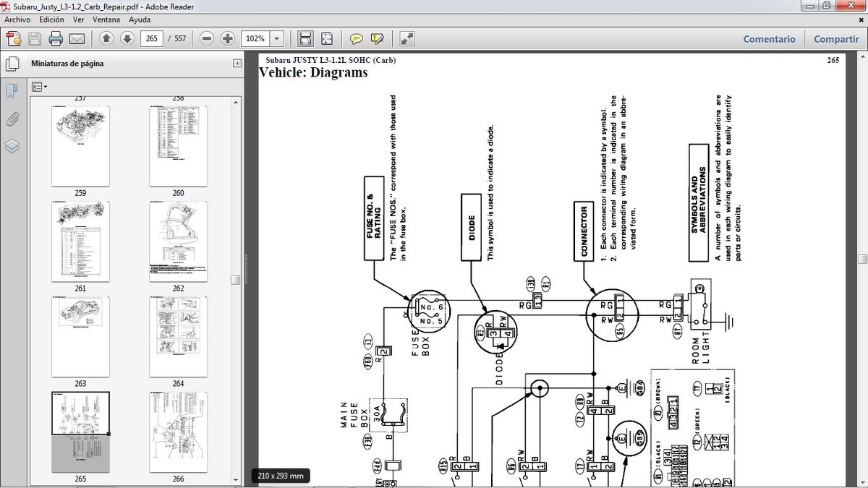This screenshot has height=488, width=868.
Task: Click the zoom percentage field 102%
Action: point(257,38)
